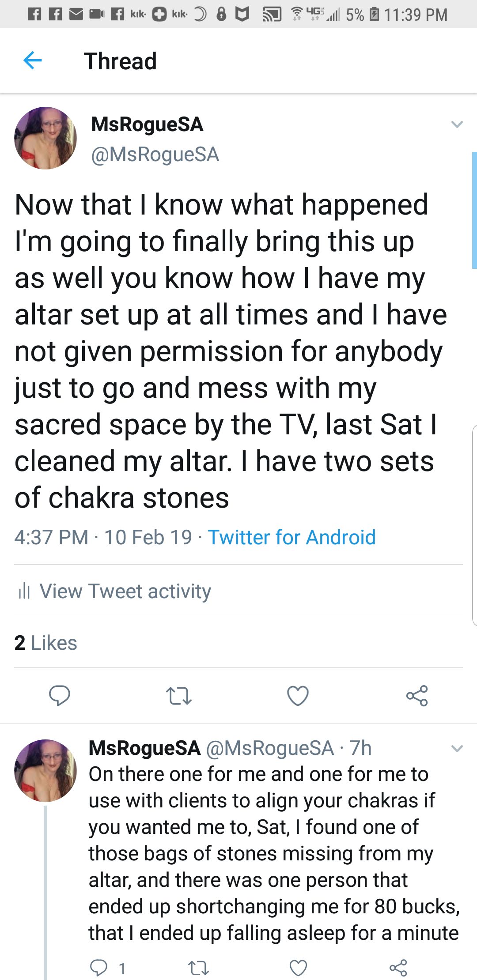Tap MsRogueSA name on second tweet

(x=145, y=748)
